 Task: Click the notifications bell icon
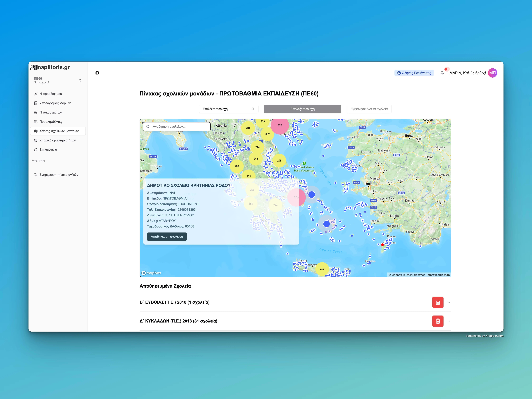[x=442, y=73]
